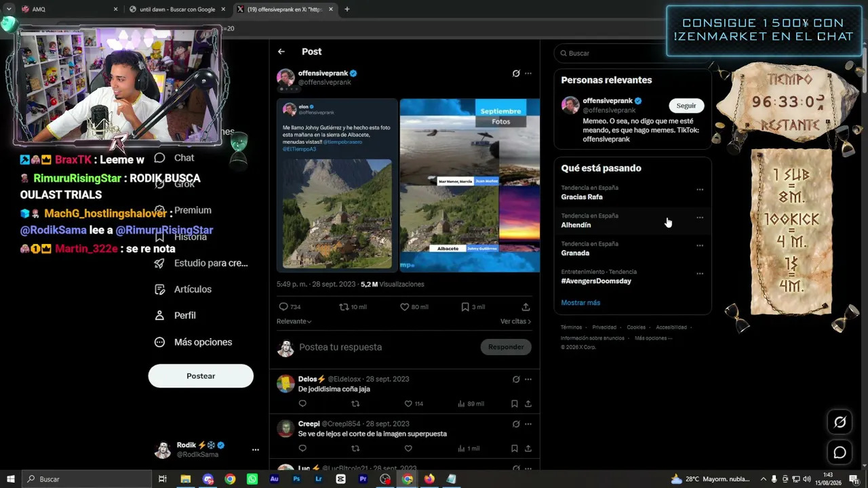Reply to Delos's comment
This screenshot has height=488, width=868.
pos(302,404)
